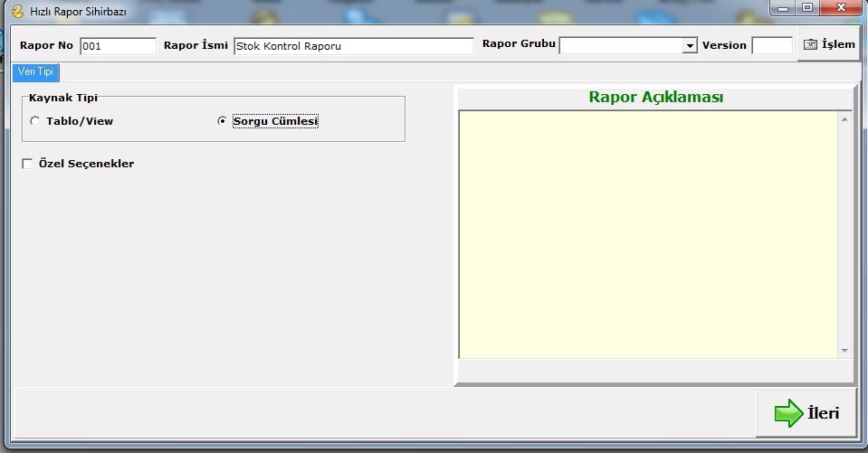Viewport: 868px width, 453px height.
Task: Focus the Rapor No input field
Action: tap(118, 46)
